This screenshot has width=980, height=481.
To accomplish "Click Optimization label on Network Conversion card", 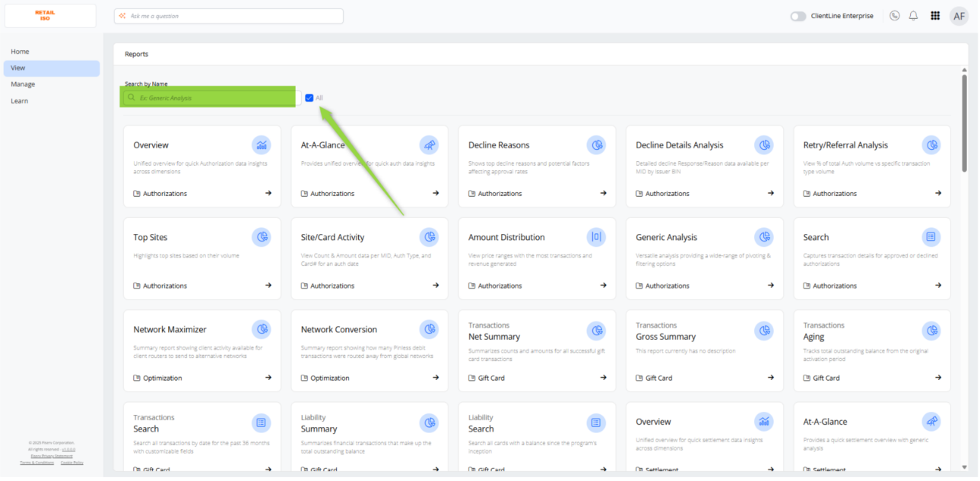I will click(x=330, y=378).
